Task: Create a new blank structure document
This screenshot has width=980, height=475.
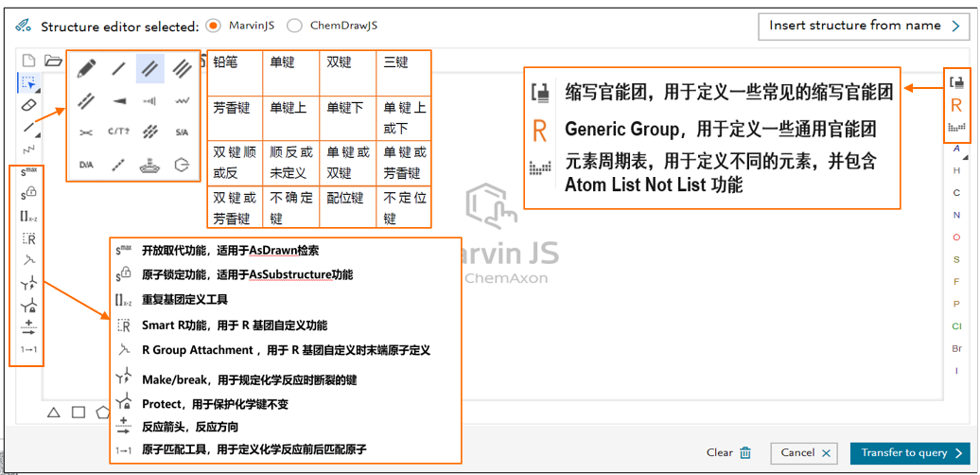Action: tap(28, 61)
